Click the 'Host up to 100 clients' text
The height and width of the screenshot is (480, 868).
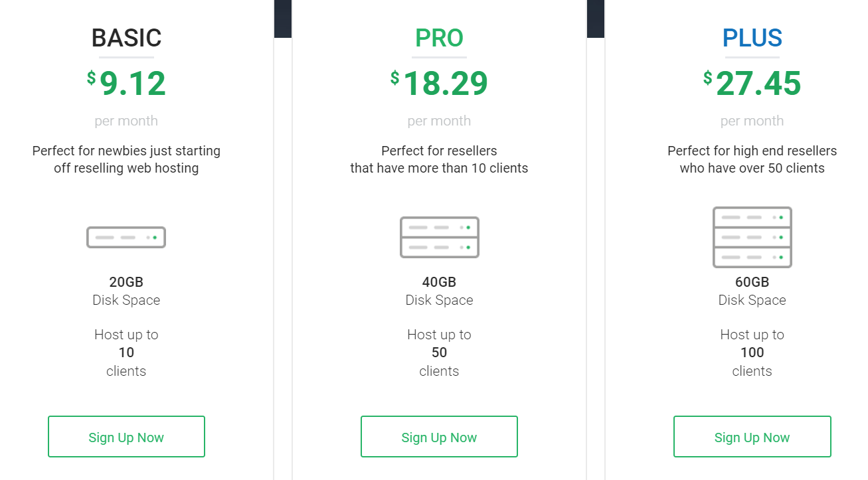(752, 353)
